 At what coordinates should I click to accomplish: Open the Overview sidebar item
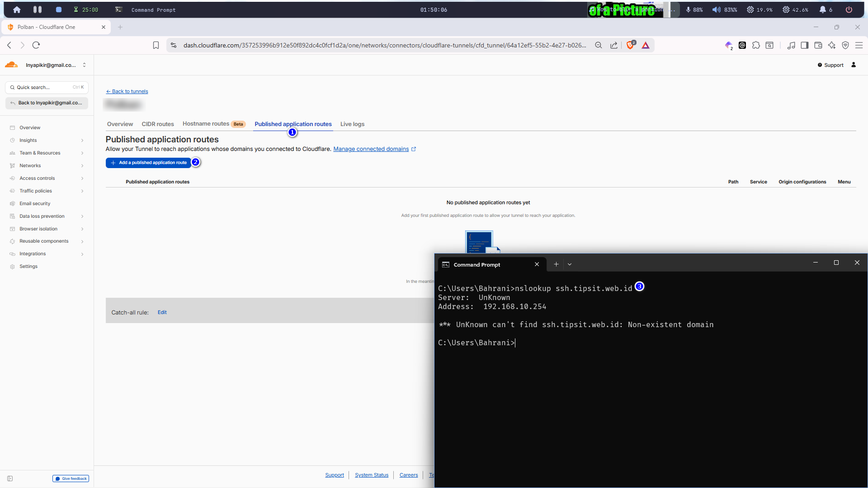point(30,128)
